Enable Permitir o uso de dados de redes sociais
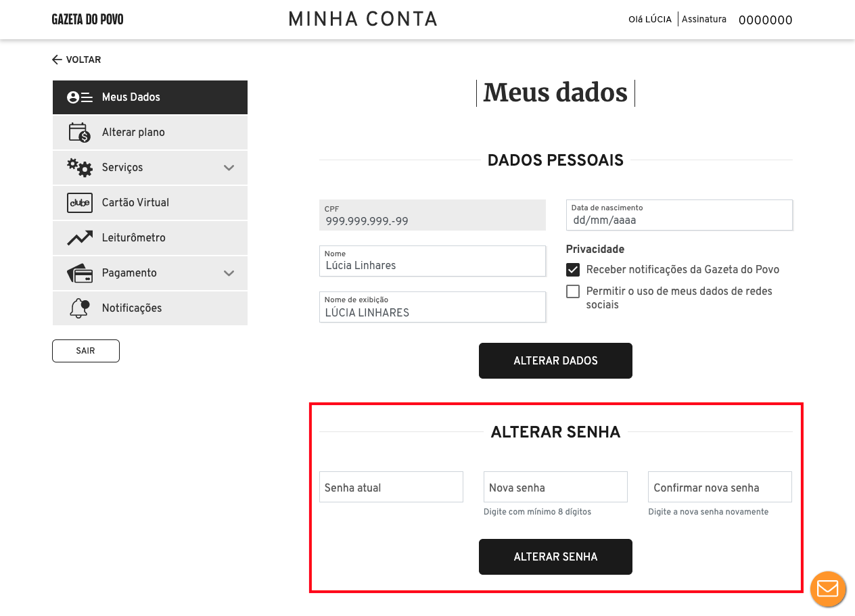Screen dimensions: 855x616 (573, 291)
